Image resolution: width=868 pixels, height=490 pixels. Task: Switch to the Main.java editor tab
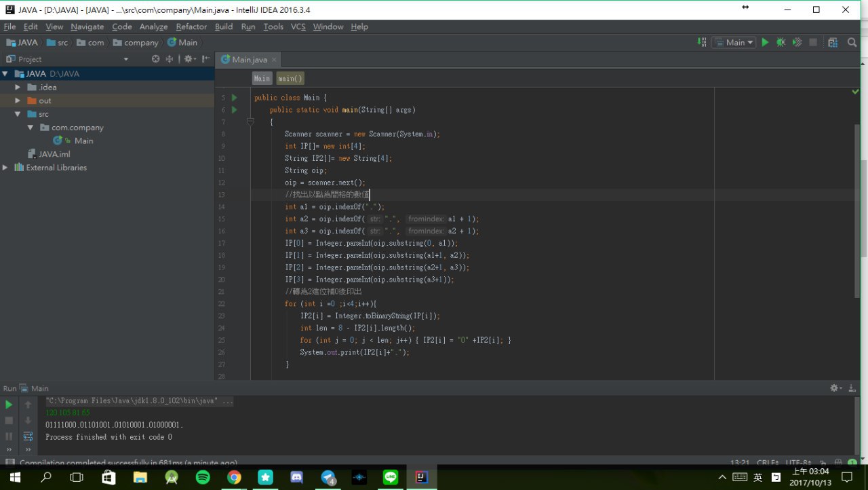[x=248, y=60]
